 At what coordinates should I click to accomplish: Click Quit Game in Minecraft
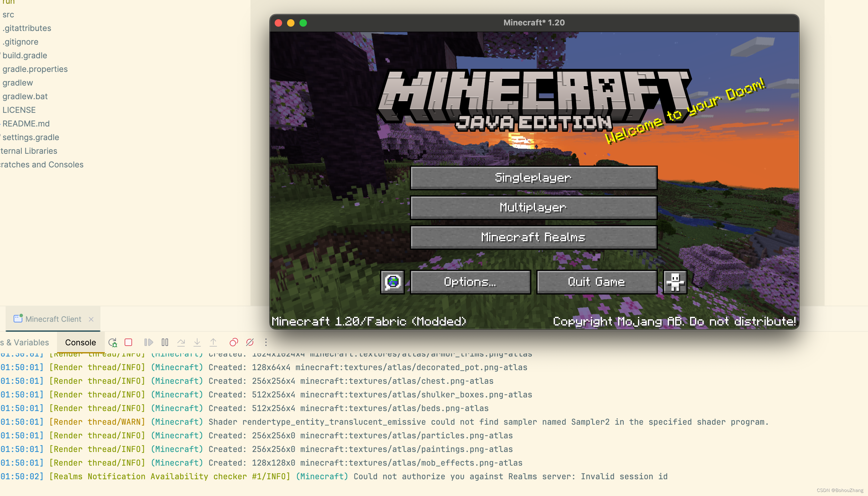tap(596, 282)
